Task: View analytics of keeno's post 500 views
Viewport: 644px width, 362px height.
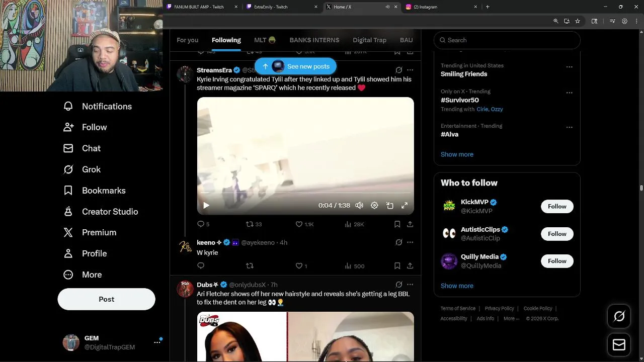Action: point(354,266)
